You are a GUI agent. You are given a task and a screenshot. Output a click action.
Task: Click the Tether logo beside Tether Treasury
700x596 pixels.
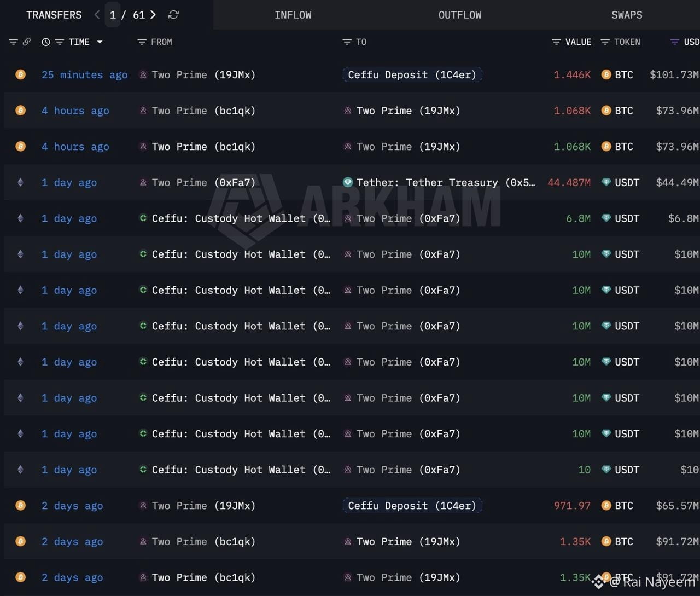(x=348, y=182)
